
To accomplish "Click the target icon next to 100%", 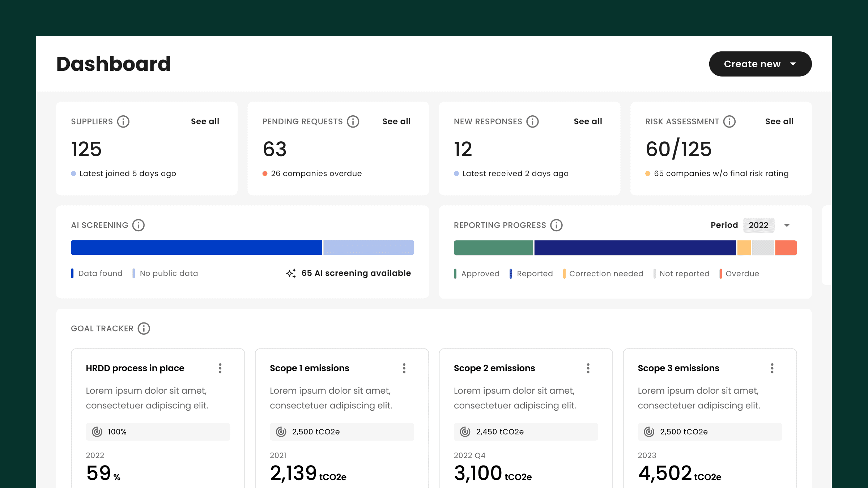I will click(97, 432).
